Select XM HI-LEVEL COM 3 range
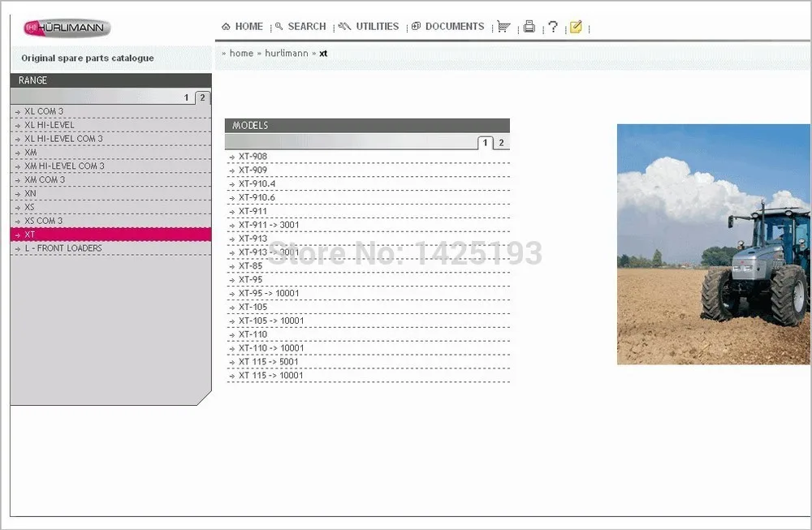The width and height of the screenshot is (812, 530). [x=110, y=166]
